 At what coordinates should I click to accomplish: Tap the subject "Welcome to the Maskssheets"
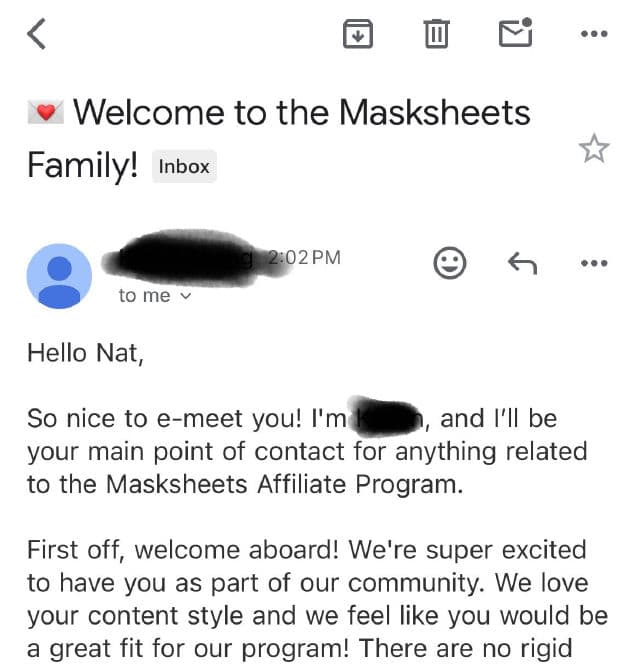302,112
